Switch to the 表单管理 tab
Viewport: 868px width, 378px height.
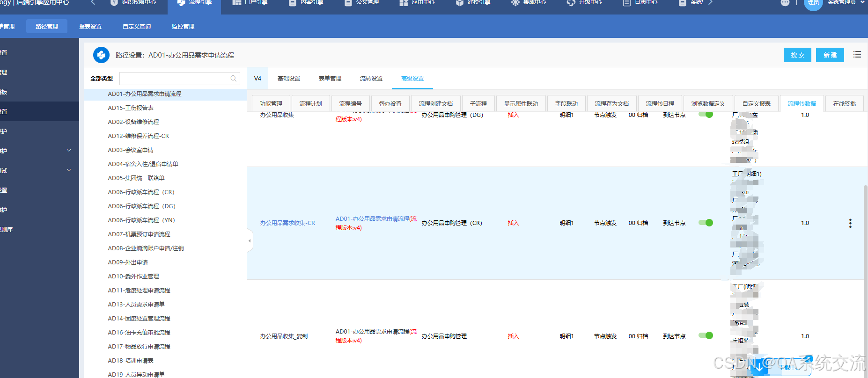coord(330,78)
